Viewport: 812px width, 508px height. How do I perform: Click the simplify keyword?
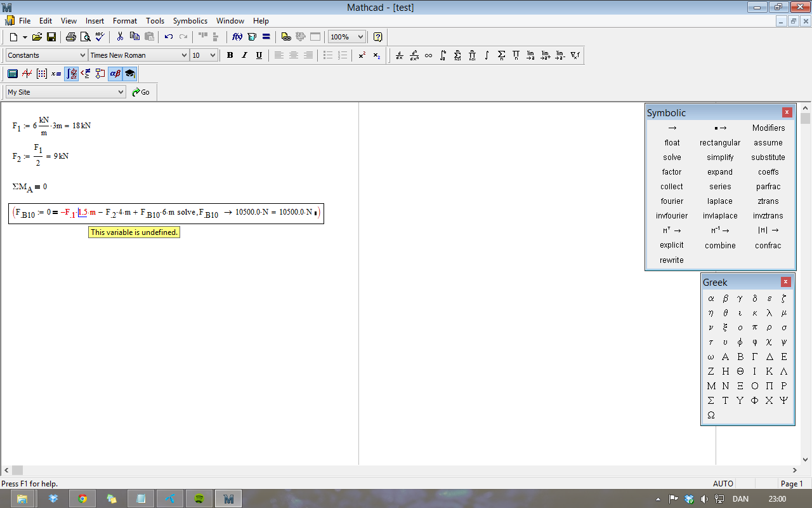pos(720,157)
